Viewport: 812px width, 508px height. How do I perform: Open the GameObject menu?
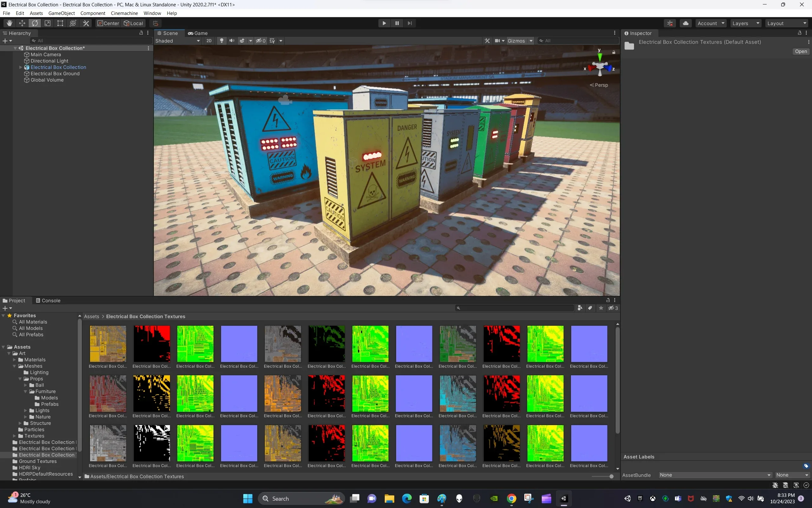click(x=62, y=13)
